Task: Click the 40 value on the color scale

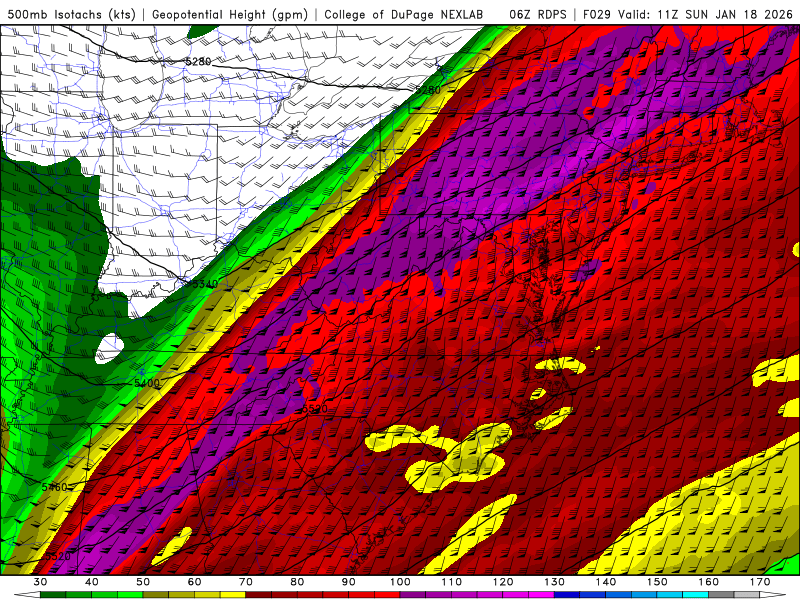Action: [x=92, y=582]
